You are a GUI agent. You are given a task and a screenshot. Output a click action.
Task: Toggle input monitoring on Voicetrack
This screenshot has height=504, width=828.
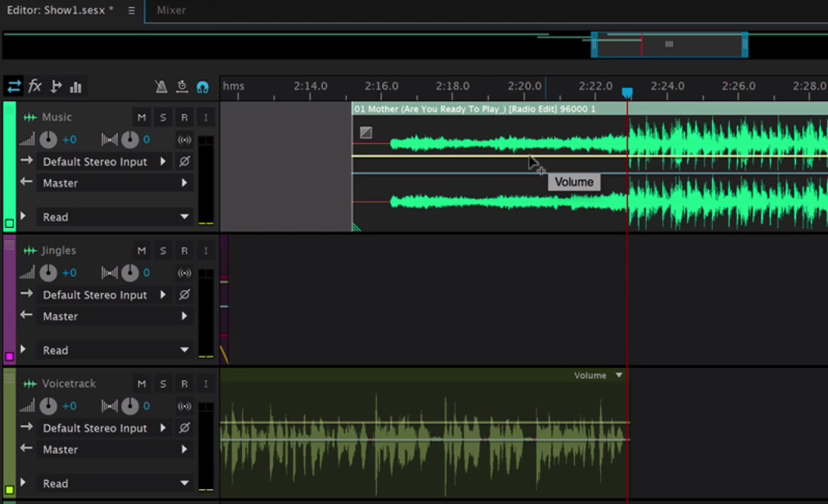tap(206, 383)
